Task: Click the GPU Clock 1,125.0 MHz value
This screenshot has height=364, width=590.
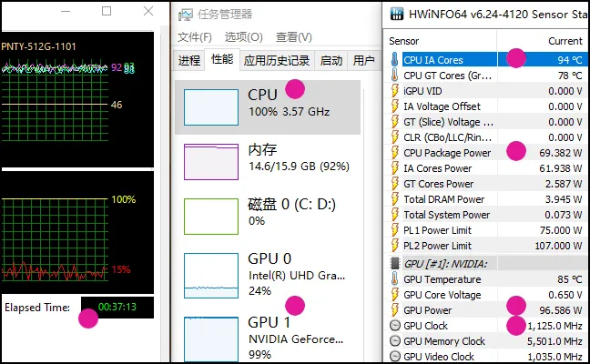Action: tap(555, 325)
